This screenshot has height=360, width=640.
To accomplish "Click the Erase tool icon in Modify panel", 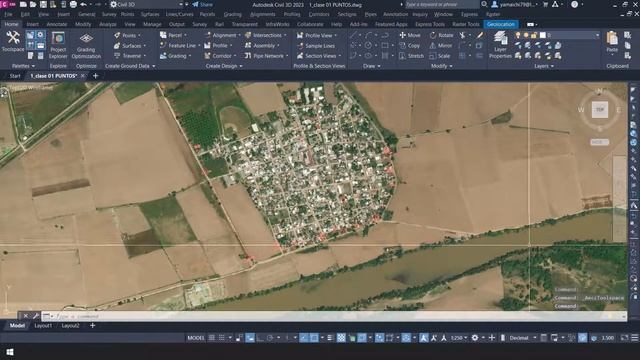I will pos(480,35).
